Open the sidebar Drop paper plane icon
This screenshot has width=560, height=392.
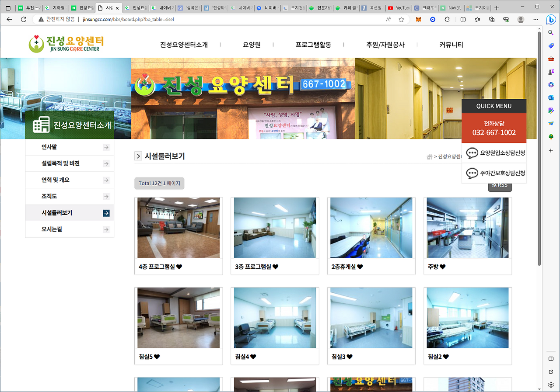point(551,124)
